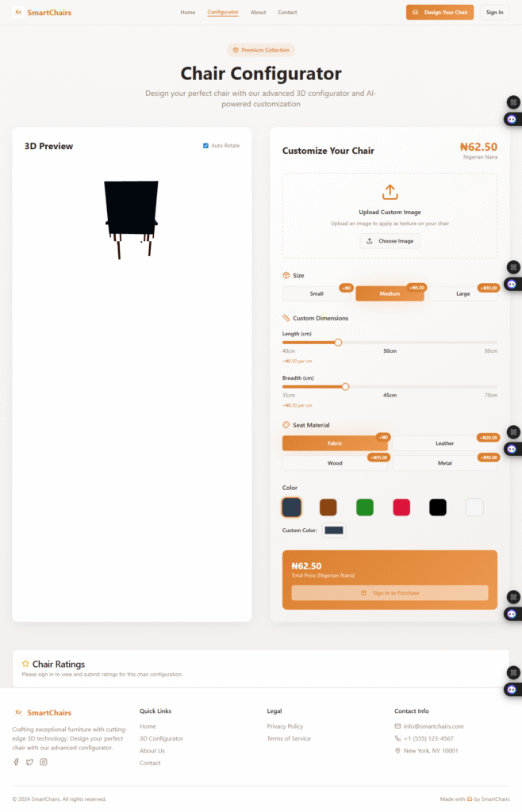Open the Custom Color picker box
Screen dimensions: 522x812
tap(334, 530)
